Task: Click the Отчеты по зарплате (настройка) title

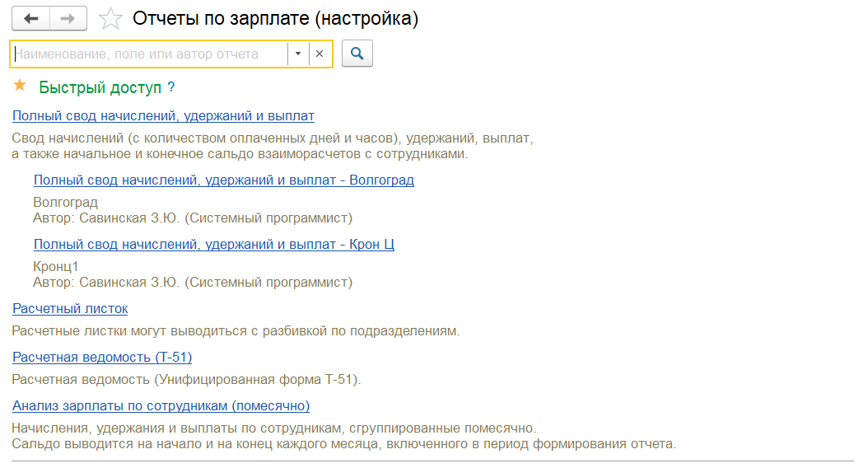Action: [275, 19]
